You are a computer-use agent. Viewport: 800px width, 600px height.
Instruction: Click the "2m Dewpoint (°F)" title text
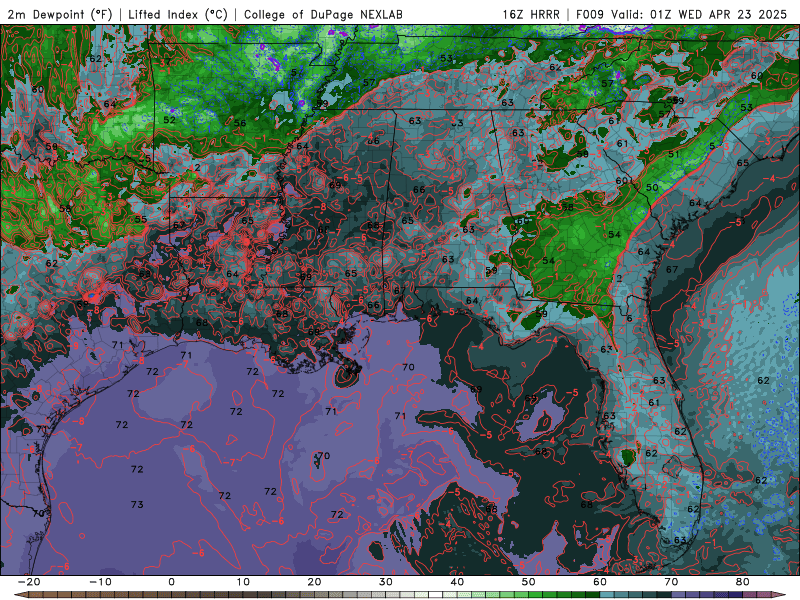click(x=60, y=14)
